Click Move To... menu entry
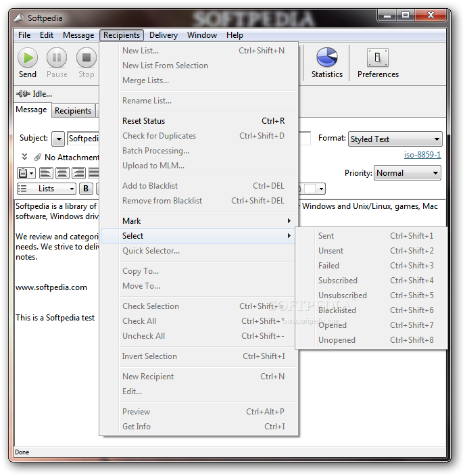The width and height of the screenshot is (465, 476). pos(198,286)
